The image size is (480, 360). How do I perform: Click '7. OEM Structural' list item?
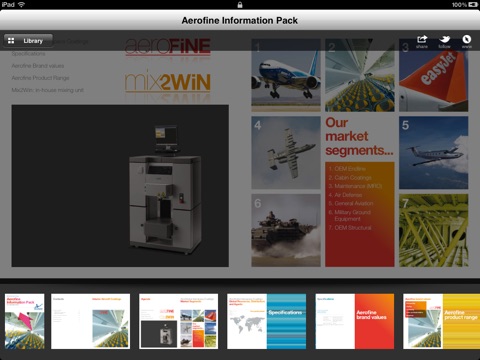(x=350, y=228)
